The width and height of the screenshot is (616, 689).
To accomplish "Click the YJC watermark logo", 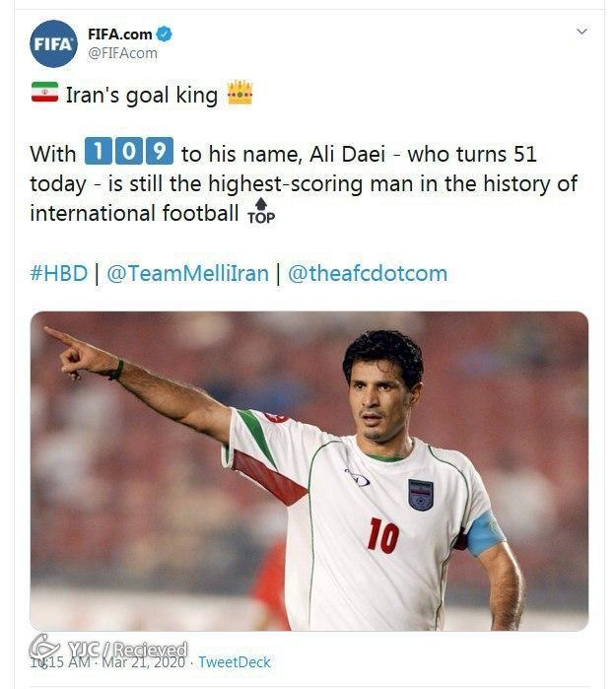I will [x=44, y=648].
